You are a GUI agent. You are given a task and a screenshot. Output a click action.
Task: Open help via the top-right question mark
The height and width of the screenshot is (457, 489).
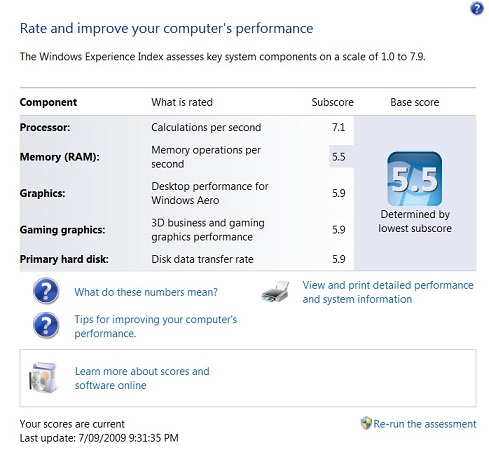point(477,8)
